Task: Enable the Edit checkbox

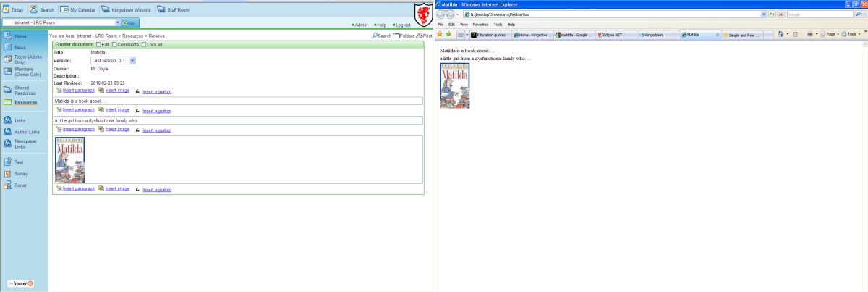Action: click(x=99, y=45)
